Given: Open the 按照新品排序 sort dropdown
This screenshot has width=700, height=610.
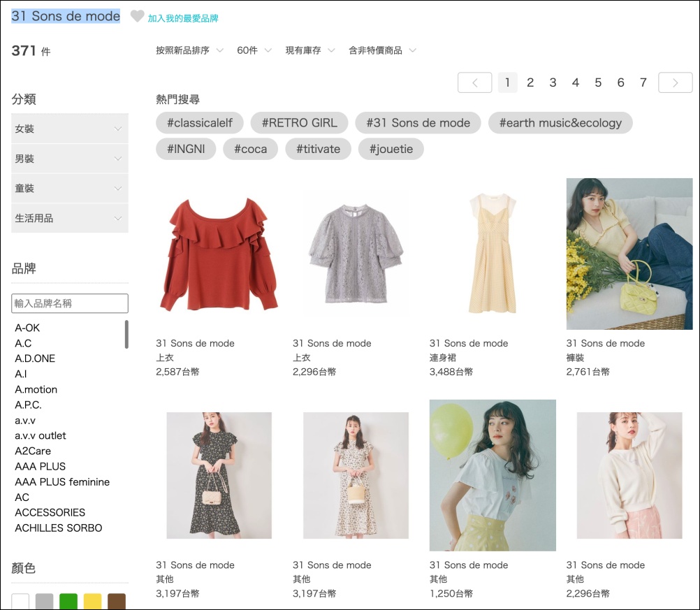Looking at the screenshot, I should coord(189,50).
